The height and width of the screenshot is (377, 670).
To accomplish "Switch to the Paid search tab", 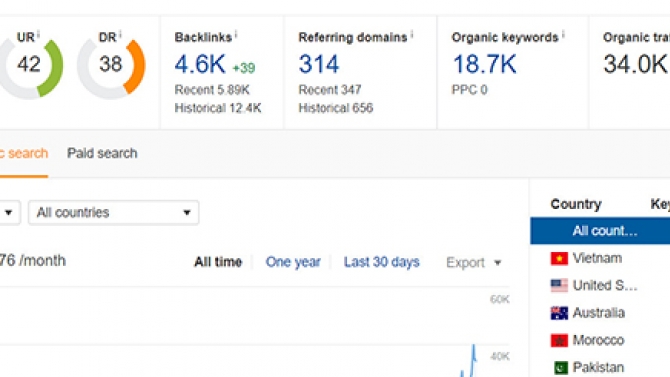I will pos(102,153).
